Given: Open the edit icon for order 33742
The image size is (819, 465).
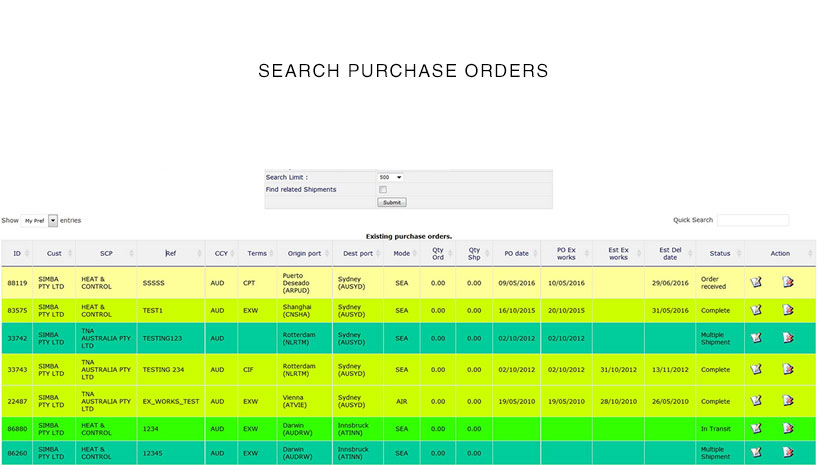Looking at the screenshot, I should [x=756, y=338].
